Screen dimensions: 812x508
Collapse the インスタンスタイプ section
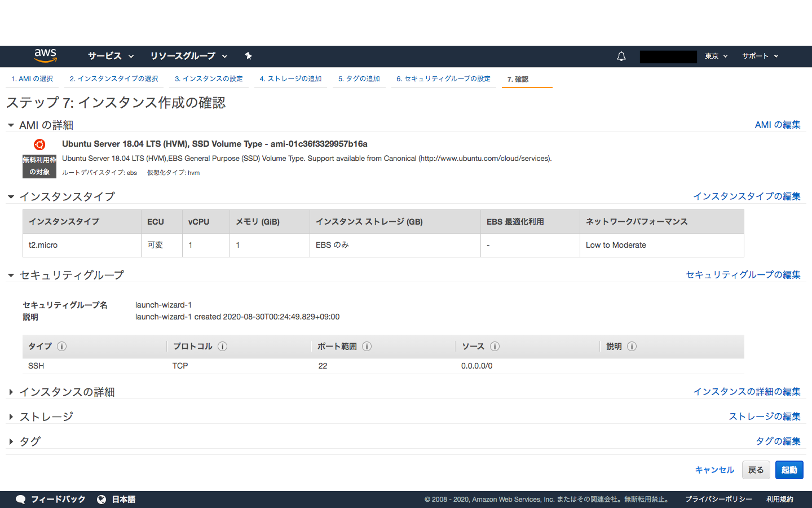(x=11, y=197)
